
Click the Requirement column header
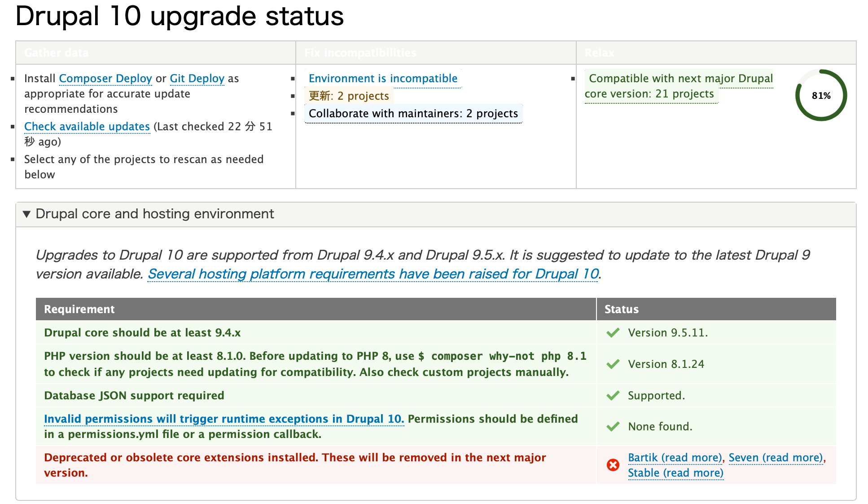pyautogui.click(x=79, y=309)
